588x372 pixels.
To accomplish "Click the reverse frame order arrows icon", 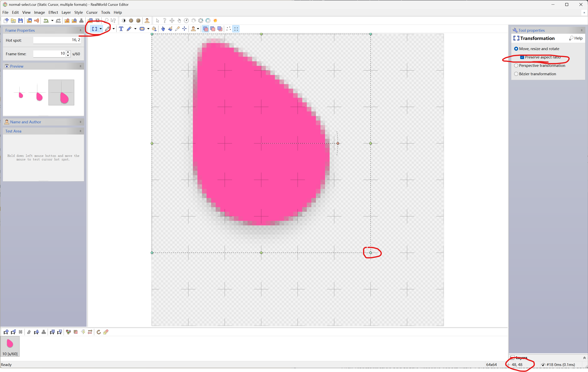I will tap(90, 332).
